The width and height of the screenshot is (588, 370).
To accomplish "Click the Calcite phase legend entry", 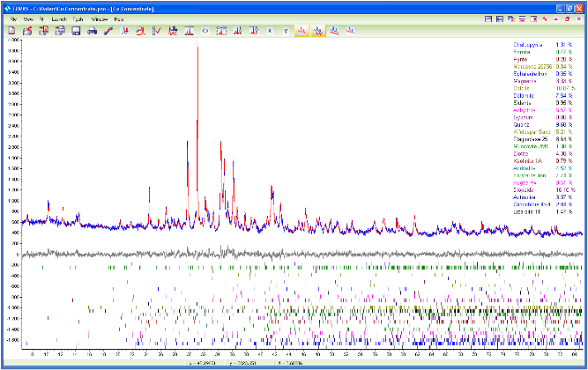I will click(520, 88).
